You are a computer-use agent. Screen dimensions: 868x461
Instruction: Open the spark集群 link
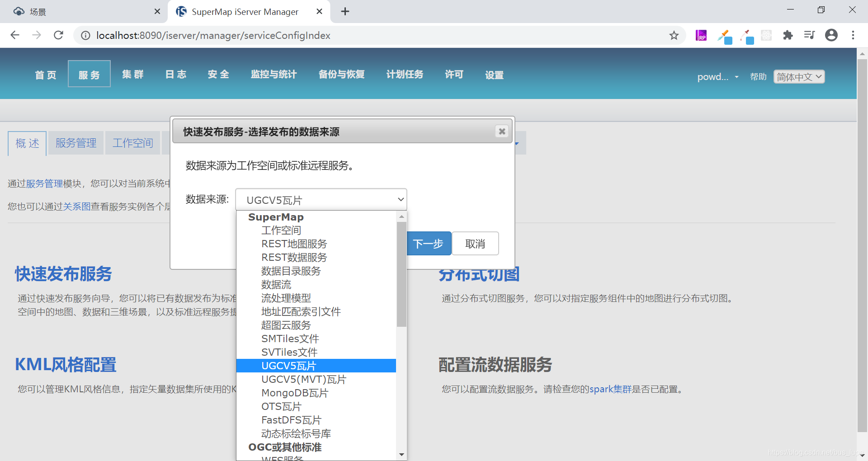[610, 389]
